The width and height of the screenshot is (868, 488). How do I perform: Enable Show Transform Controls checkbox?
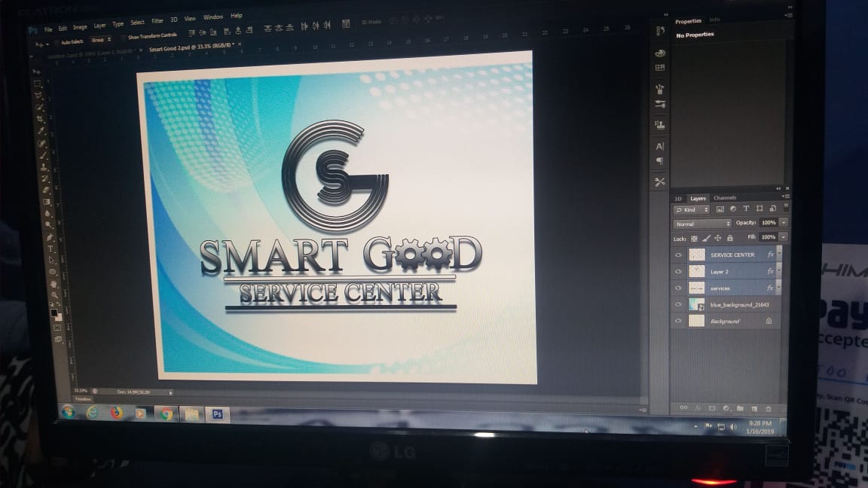124,38
